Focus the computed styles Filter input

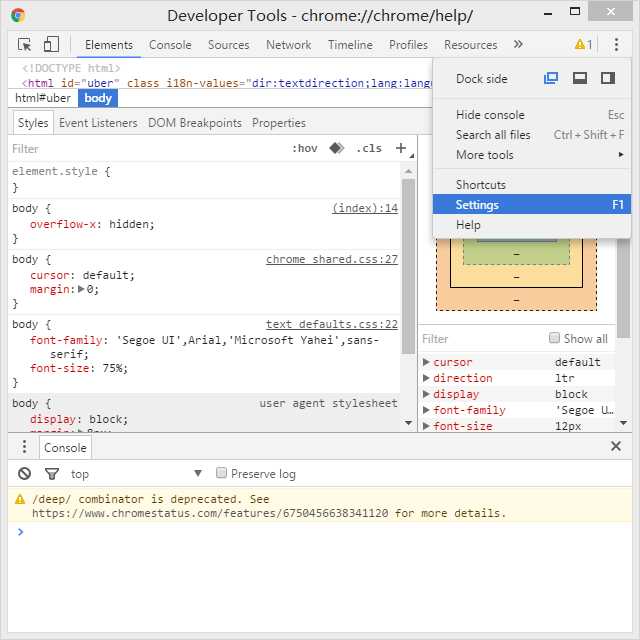pyautogui.click(x=482, y=339)
